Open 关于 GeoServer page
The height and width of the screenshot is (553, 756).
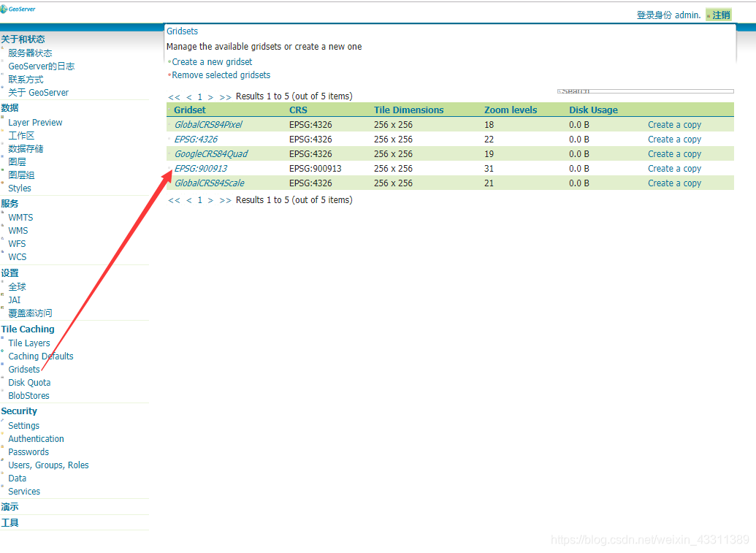(38, 92)
